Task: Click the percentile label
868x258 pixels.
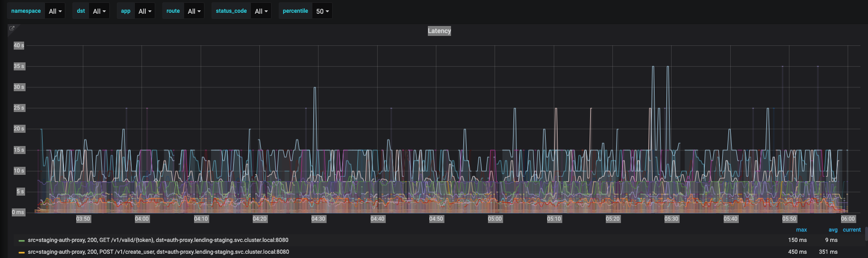Action: click(295, 11)
